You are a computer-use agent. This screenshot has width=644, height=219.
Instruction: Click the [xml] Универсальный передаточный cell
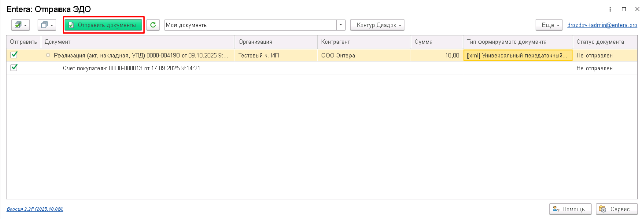[x=518, y=55]
